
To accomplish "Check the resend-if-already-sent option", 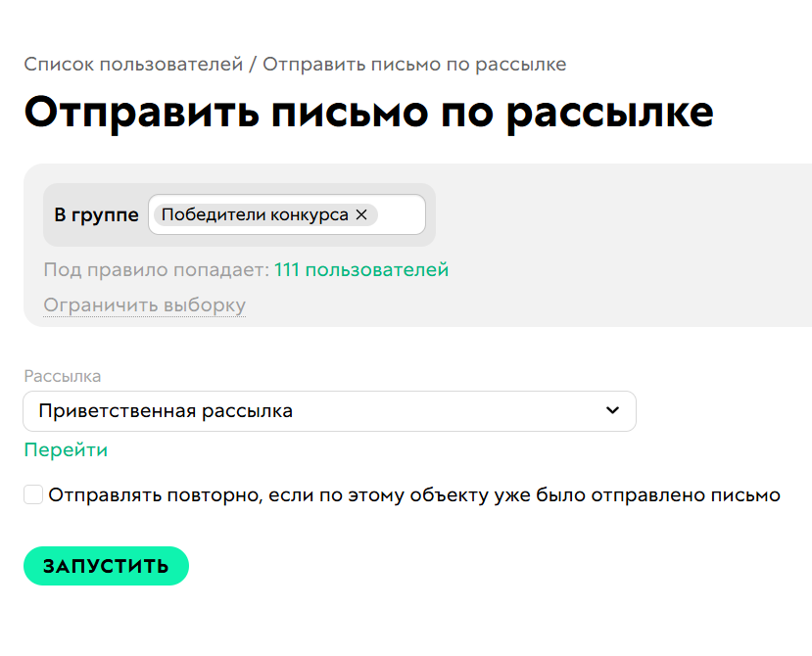I will tap(30, 495).
